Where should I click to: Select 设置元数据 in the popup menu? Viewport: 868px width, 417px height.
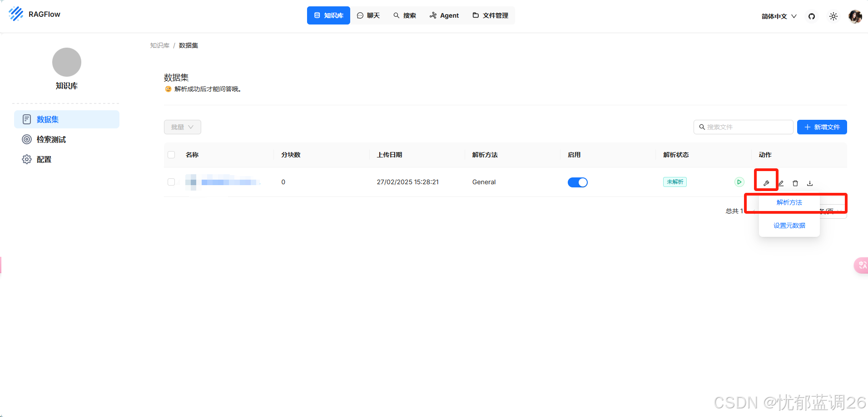tap(789, 226)
